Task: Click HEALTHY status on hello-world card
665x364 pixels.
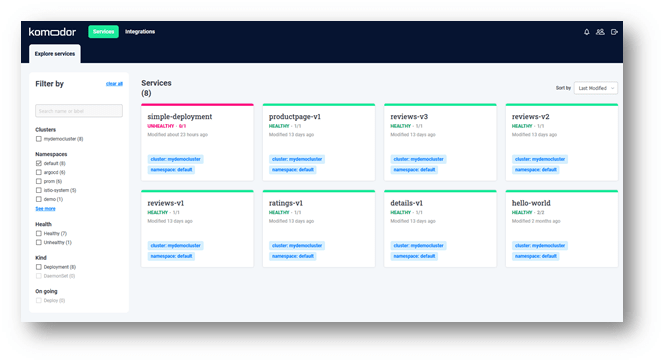Action: pyautogui.click(x=522, y=213)
